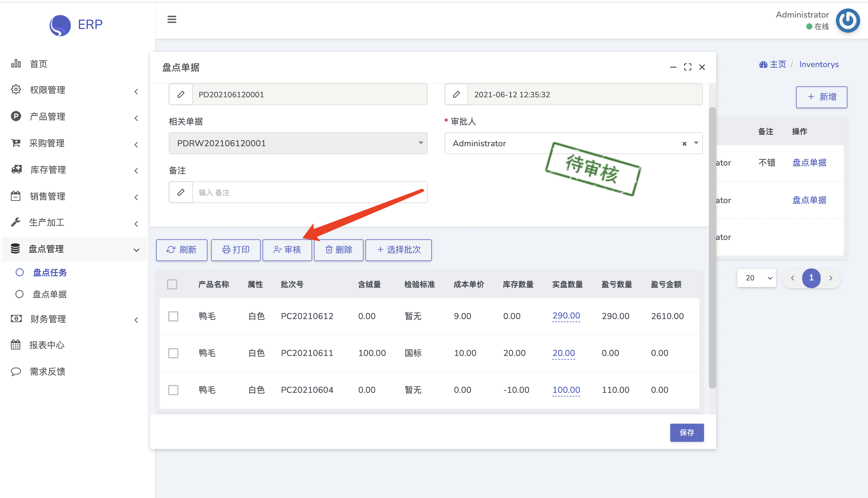Click the 选择批次 plus button
Screen dimensions: 868x498
click(x=398, y=250)
